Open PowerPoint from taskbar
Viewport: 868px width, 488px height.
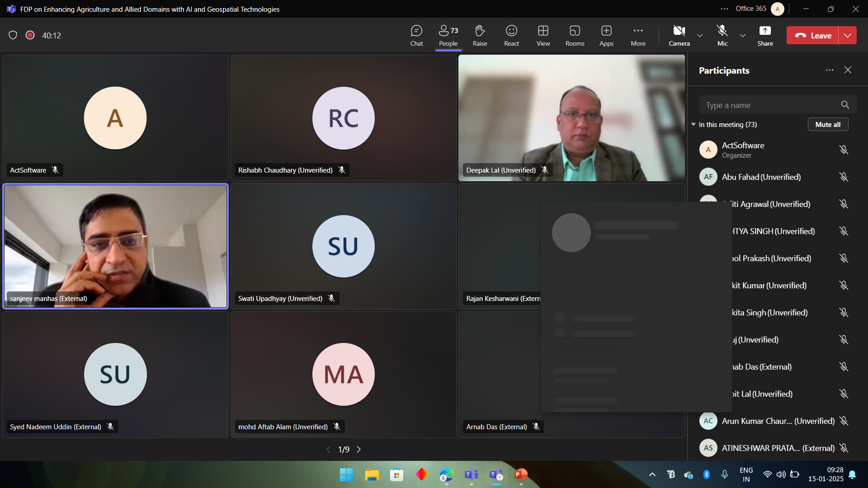point(521,474)
